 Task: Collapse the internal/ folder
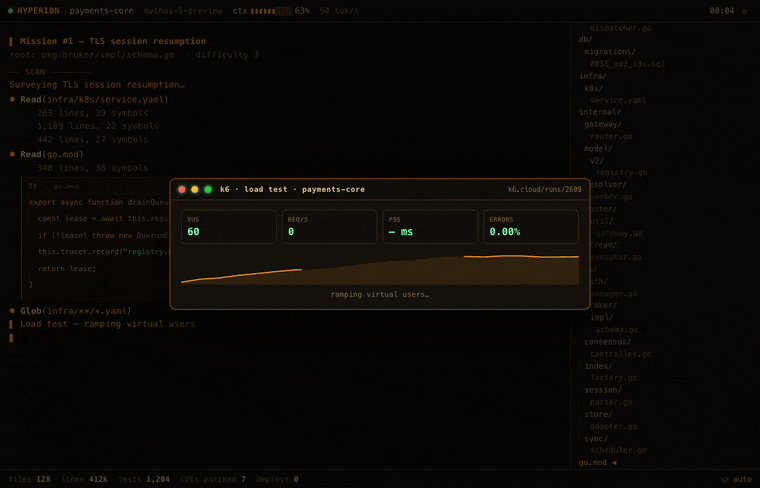pyautogui.click(x=600, y=112)
